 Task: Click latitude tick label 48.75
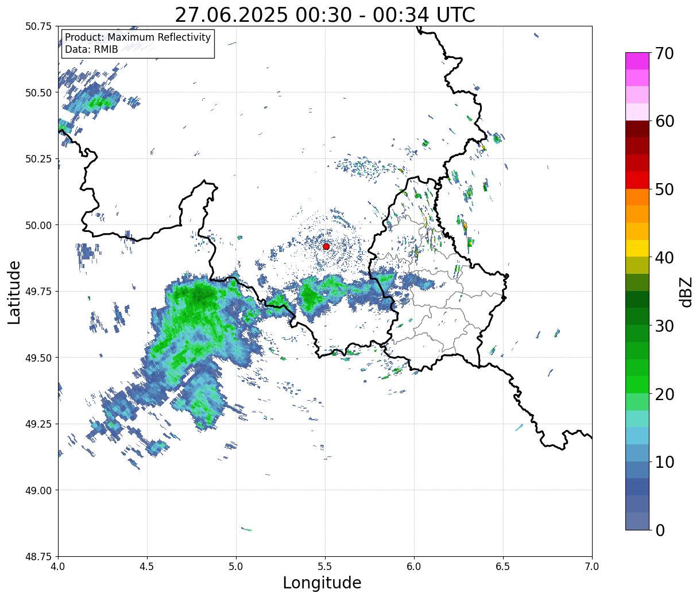[x=38, y=557]
